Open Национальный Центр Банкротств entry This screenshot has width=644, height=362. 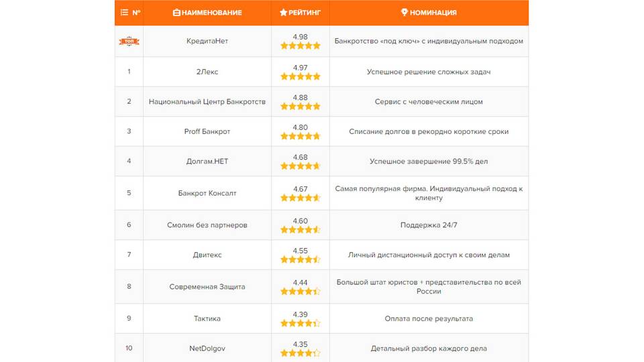tap(207, 101)
